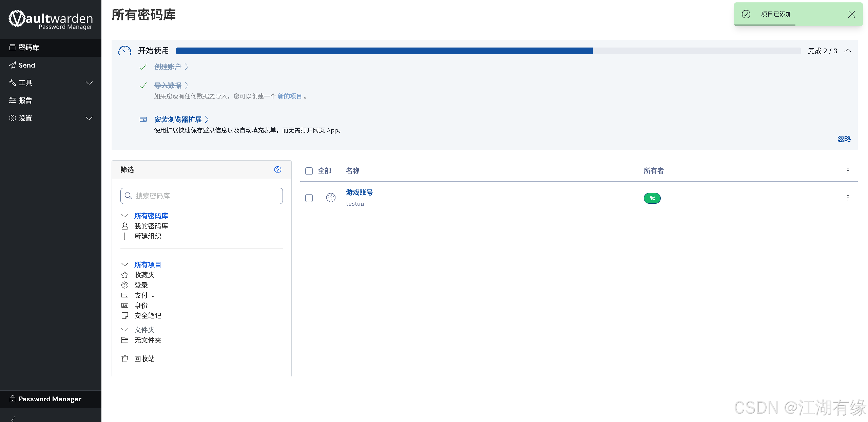Open the Send section
This screenshot has width=868, height=422.
27,65
